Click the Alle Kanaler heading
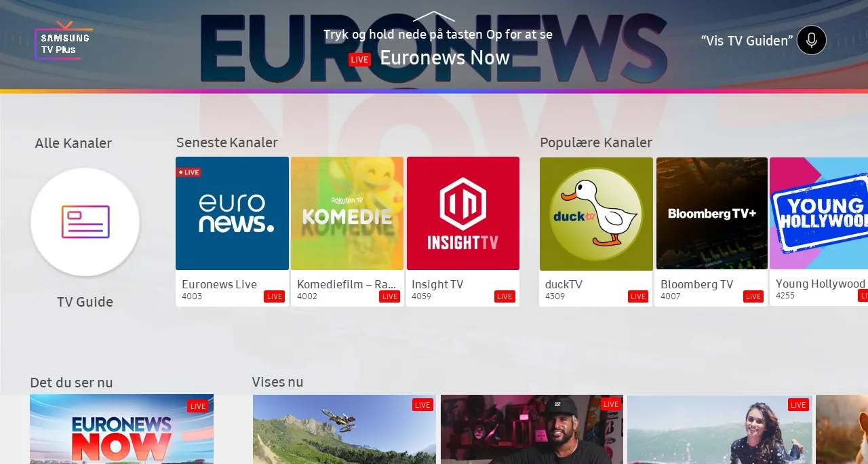The height and width of the screenshot is (464, 868). tap(73, 143)
